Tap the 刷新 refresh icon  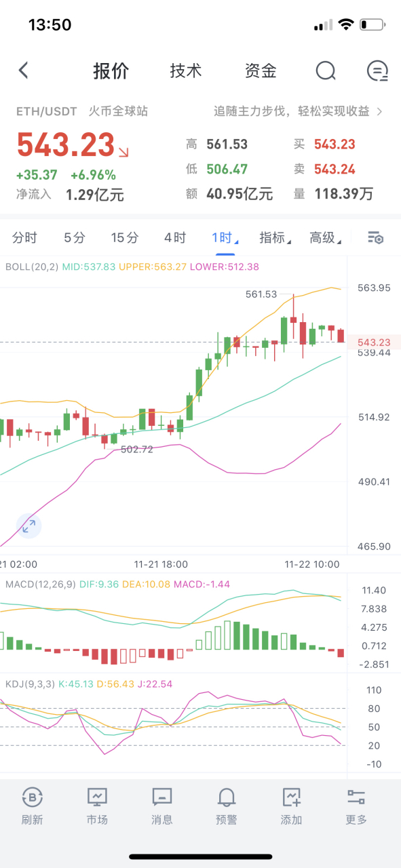pos(32,797)
